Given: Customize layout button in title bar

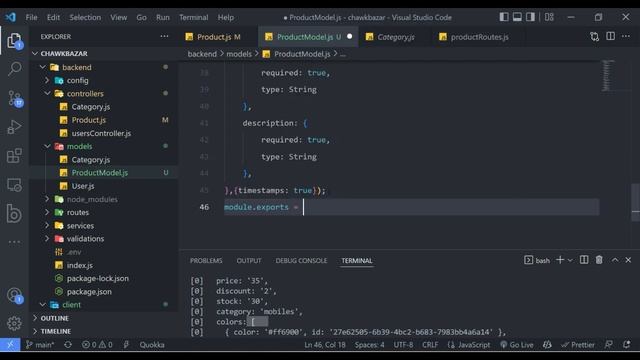Looking at the screenshot, I should (549, 17).
